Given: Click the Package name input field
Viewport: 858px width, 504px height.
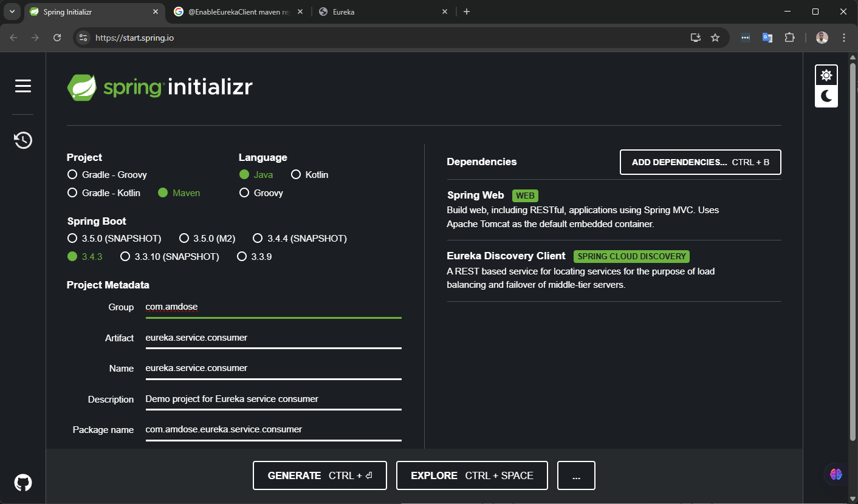Looking at the screenshot, I should pos(273,429).
